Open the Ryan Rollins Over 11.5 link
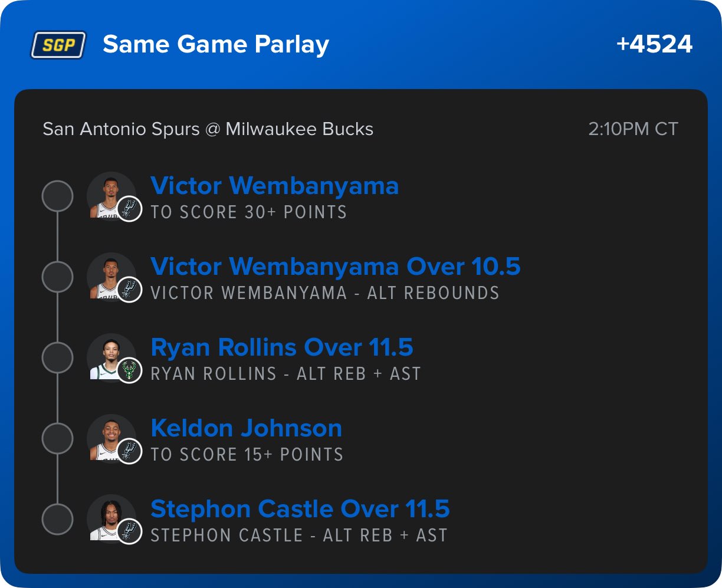Screen dimensions: 722x588 tap(282, 347)
